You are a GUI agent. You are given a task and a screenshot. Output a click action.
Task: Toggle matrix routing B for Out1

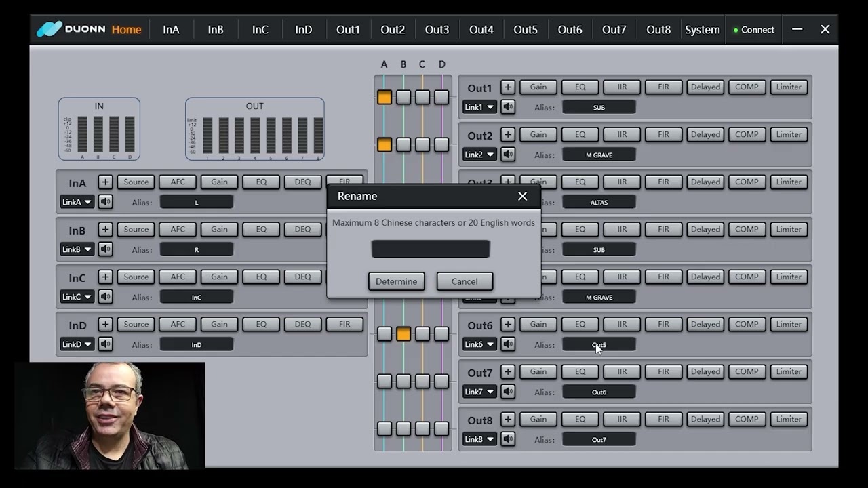[403, 97]
